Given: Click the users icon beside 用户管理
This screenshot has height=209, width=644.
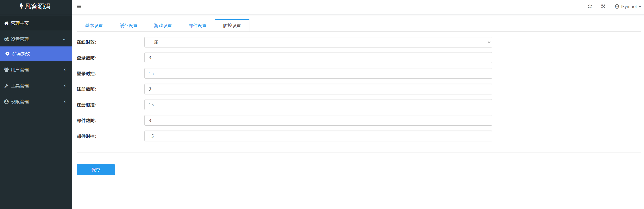Looking at the screenshot, I should point(6,70).
